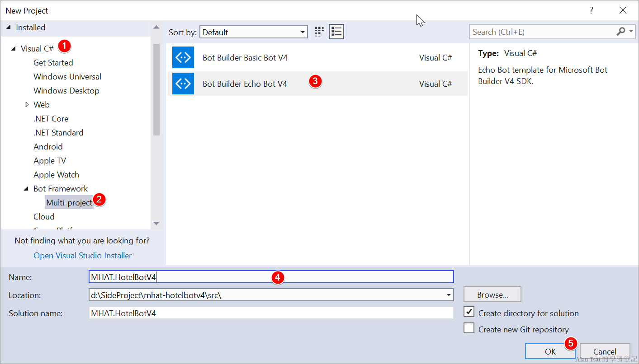Click the Bot Builder Basic Bot V4 icon
Viewport: 639px width, 364px height.
pos(183,57)
